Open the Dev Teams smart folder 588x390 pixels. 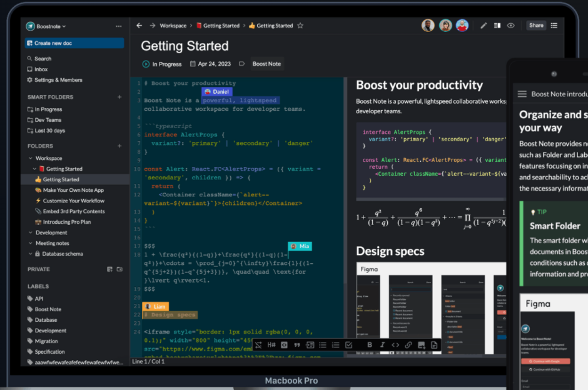click(x=44, y=120)
